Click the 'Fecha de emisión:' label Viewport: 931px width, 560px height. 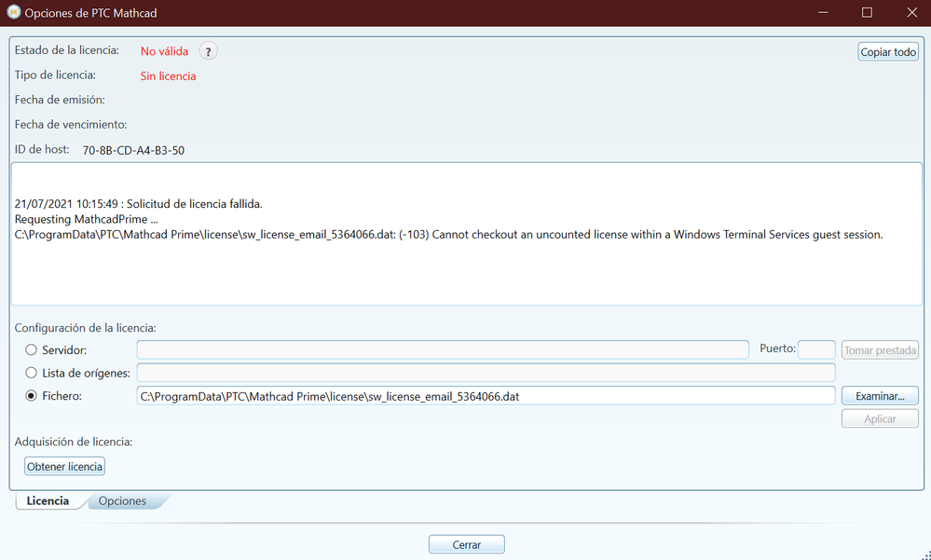60,100
